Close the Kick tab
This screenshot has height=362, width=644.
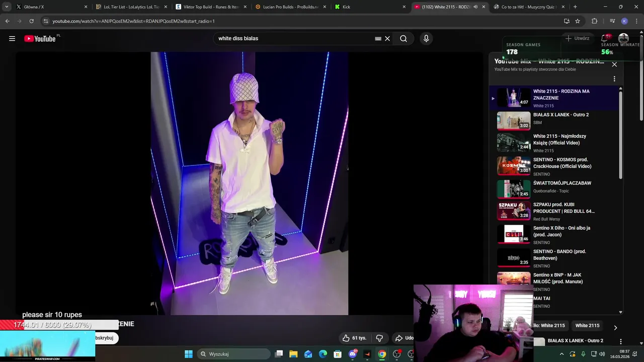pyautogui.click(x=404, y=7)
